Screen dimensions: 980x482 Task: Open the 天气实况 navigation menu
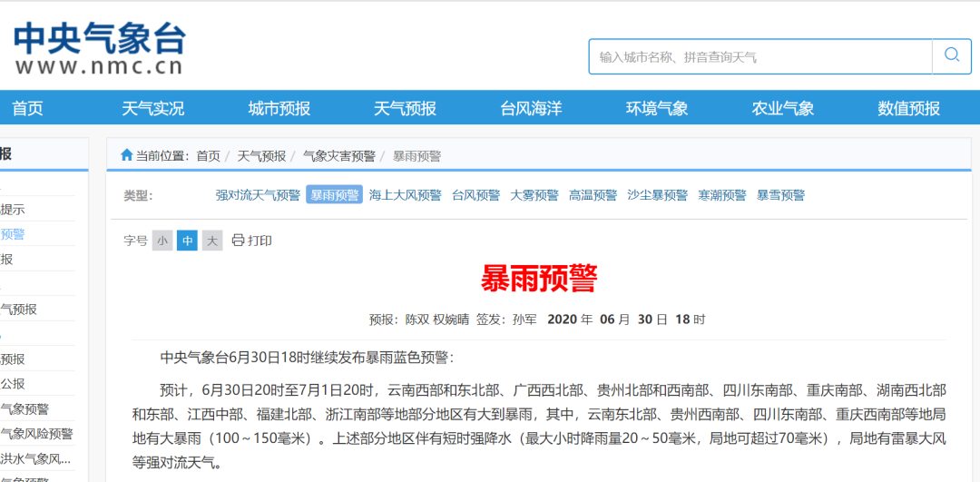click(x=153, y=109)
